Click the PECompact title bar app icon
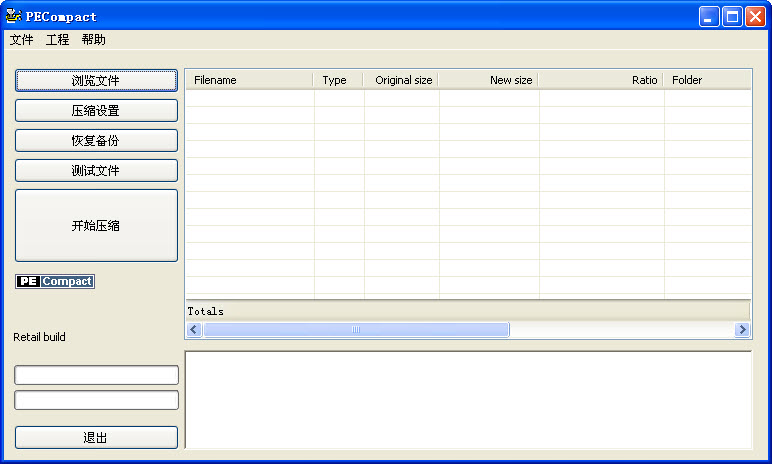Screen dimensions: 772x464 point(14,16)
